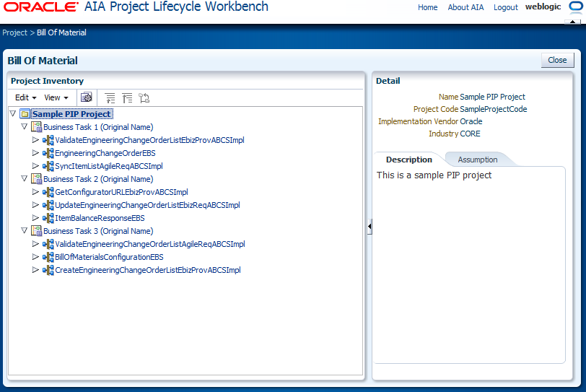
Task: Click the composite icon for GetConfiguratorURLEbizProvABCSImpl
Action: (48, 192)
